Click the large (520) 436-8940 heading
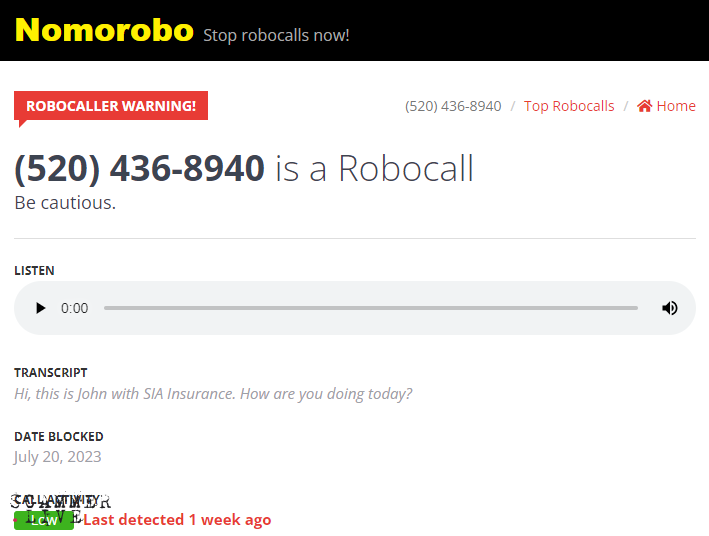709x536 pixels. (x=139, y=168)
